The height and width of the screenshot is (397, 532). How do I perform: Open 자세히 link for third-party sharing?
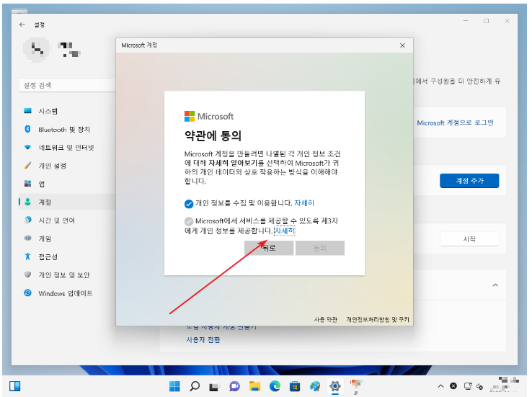(284, 231)
